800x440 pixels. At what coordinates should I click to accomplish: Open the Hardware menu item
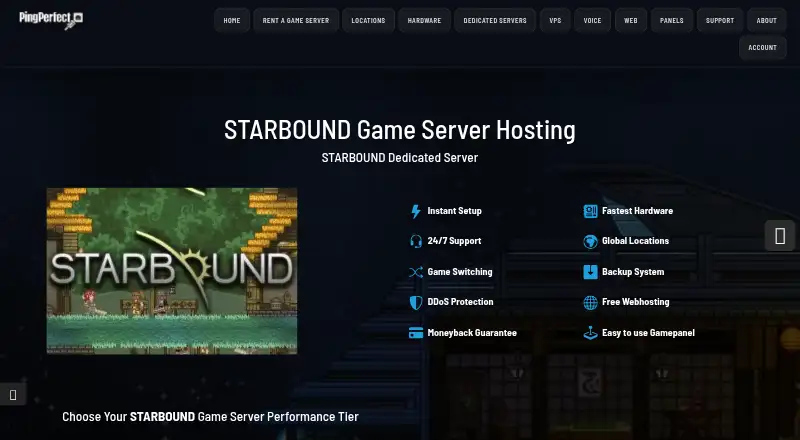(424, 20)
